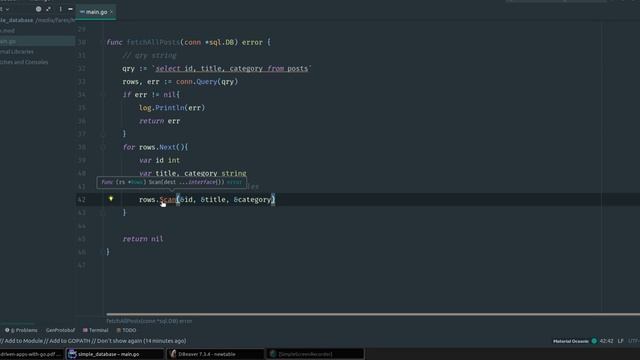
Task: Open the TODO tool window
Action: pyautogui.click(x=126, y=330)
